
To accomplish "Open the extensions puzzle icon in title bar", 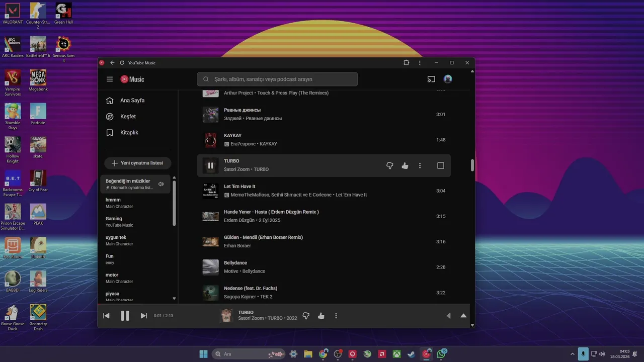I will 406,63.
